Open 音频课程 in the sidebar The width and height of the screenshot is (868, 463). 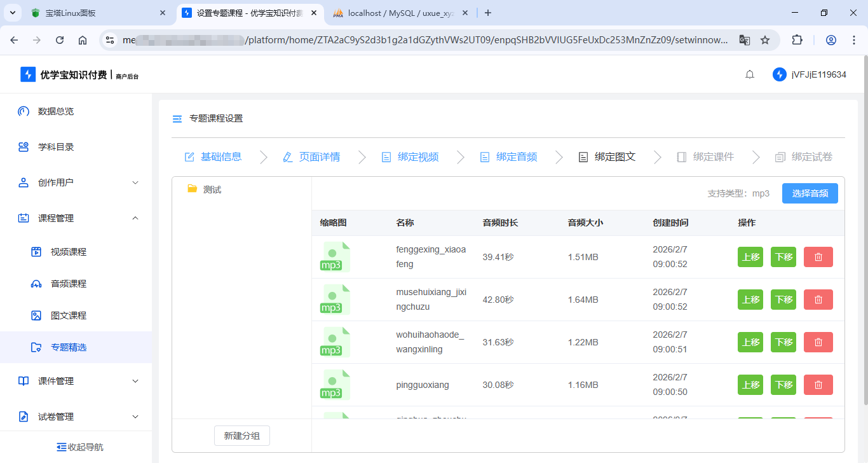(68, 284)
